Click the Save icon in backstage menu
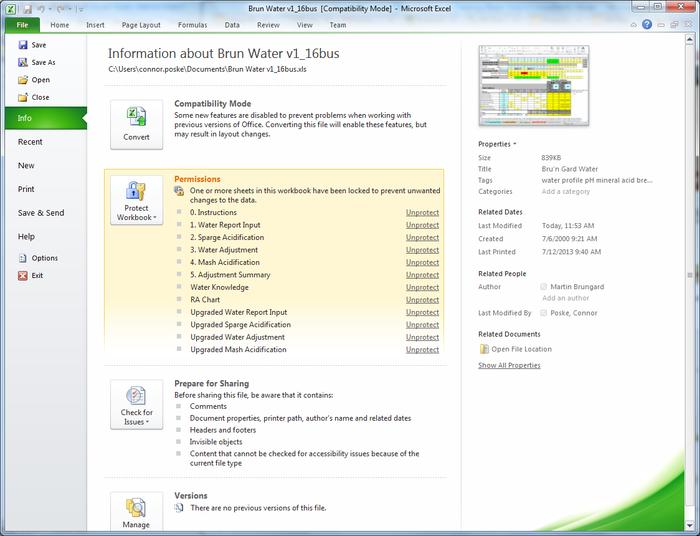The image size is (700, 536). (x=23, y=45)
